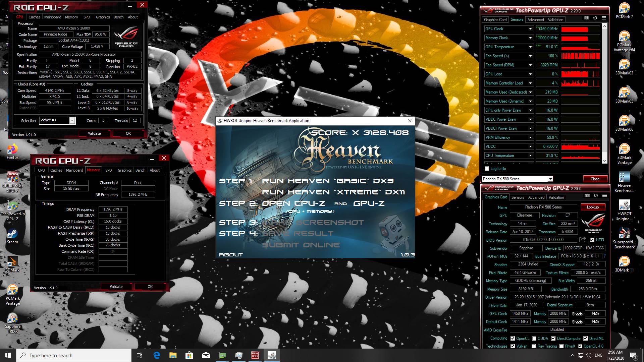The height and width of the screenshot is (362, 644).
Task: Open 3DMark Vantage desktop icon
Action: pos(624,154)
